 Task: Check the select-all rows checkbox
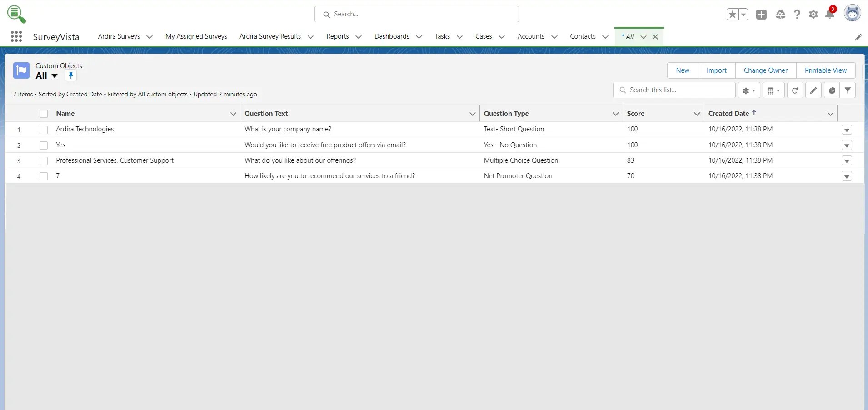pyautogui.click(x=44, y=114)
